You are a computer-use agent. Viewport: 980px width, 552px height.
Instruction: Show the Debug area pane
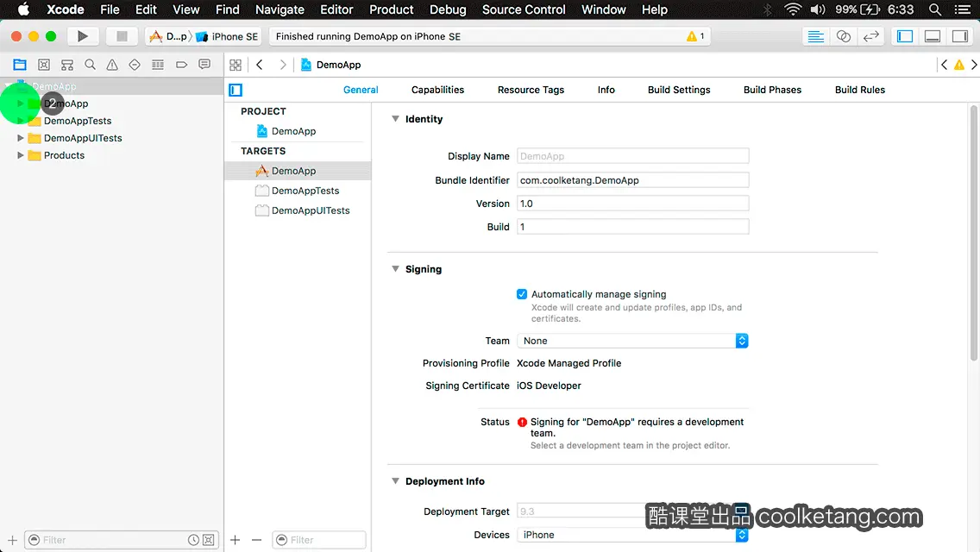click(933, 36)
